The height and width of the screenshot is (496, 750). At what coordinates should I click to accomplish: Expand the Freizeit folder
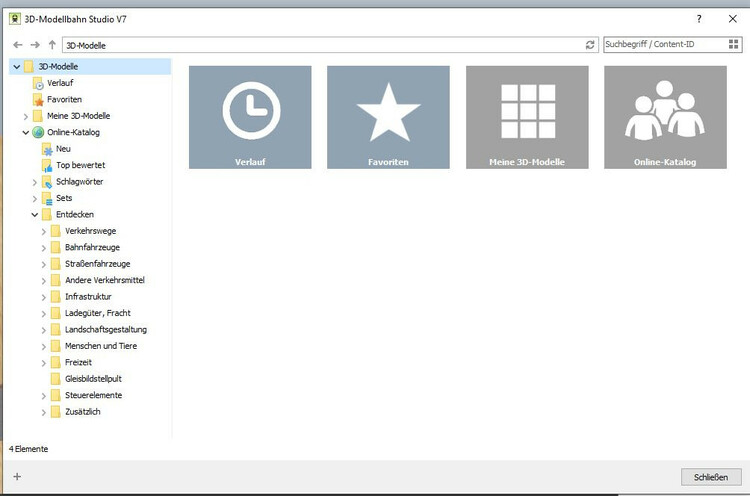[44, 363]
